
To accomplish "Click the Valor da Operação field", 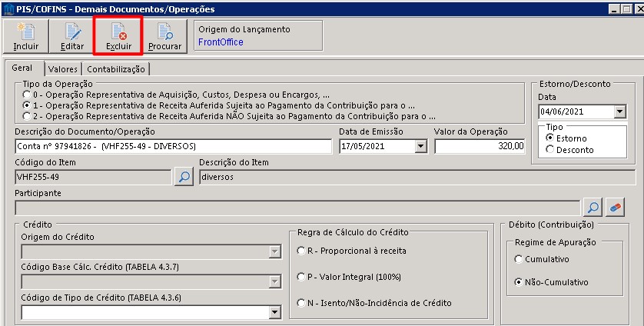I will [x=480, y=146].
